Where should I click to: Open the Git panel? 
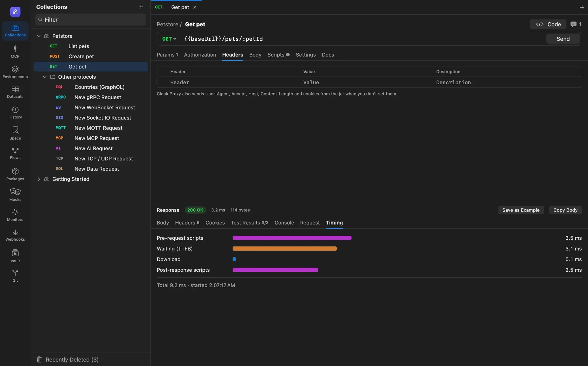(x=15, y=276)
